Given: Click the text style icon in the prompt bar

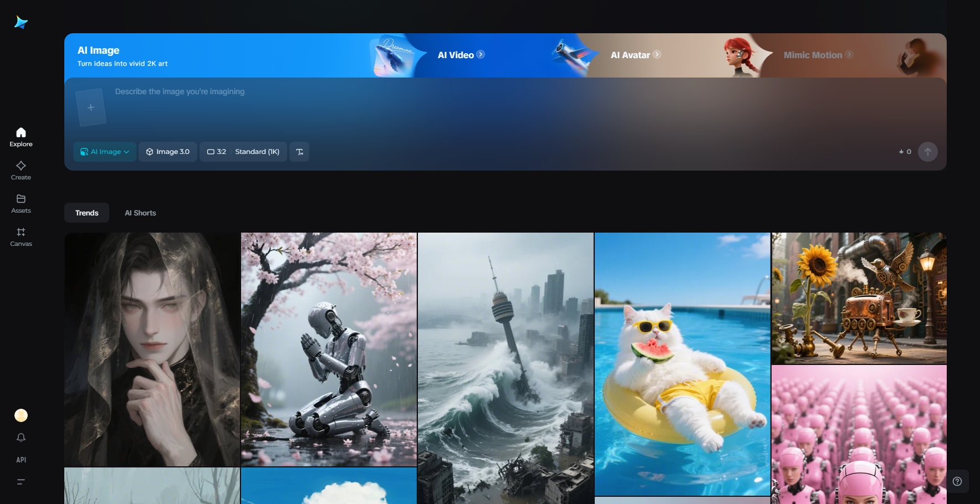Looking at the screenshot, I should [299, 151].
